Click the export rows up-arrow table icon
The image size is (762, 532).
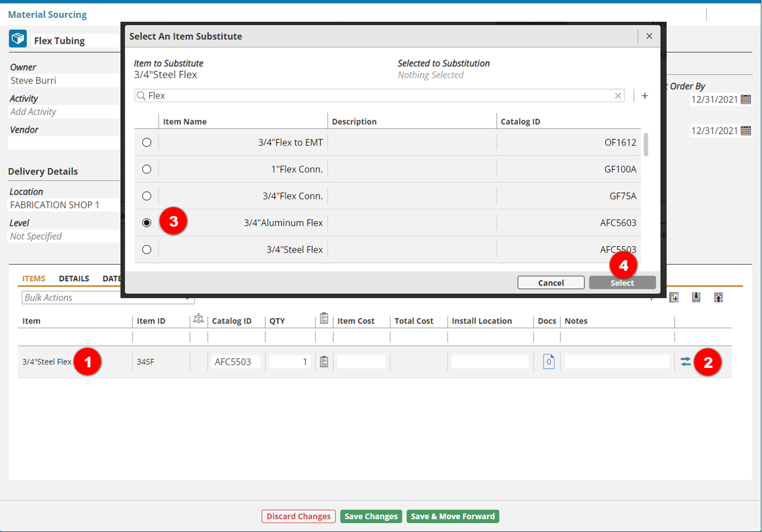click(718, 298)
